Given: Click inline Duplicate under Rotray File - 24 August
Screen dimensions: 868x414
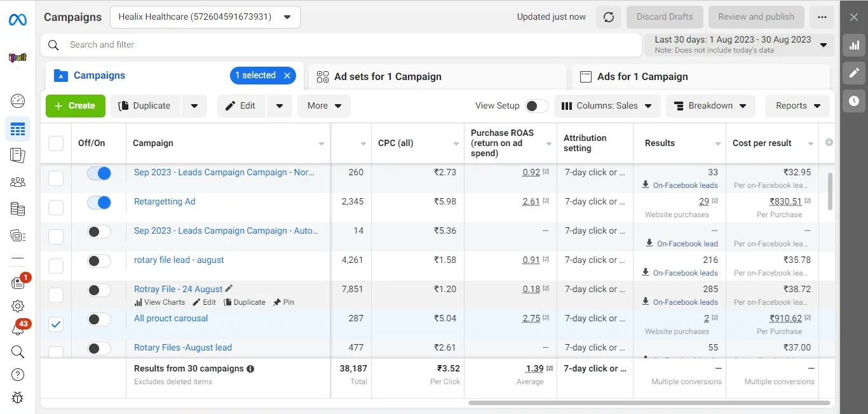Looking at the screenshot, I should point(245,302).
